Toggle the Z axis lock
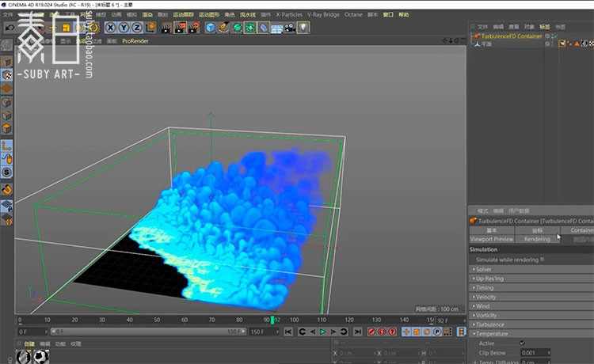This screenshot has width=594, height=364. point(137,28)
